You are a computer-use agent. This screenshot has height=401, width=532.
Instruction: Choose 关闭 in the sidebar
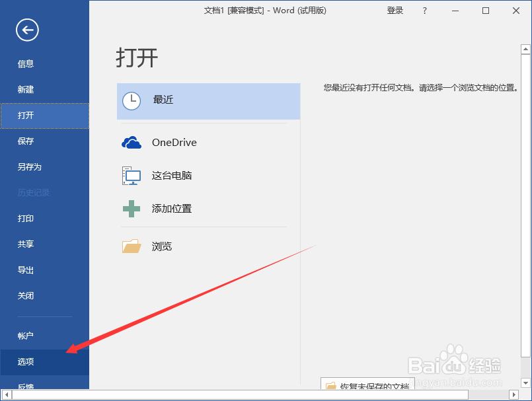44,296
